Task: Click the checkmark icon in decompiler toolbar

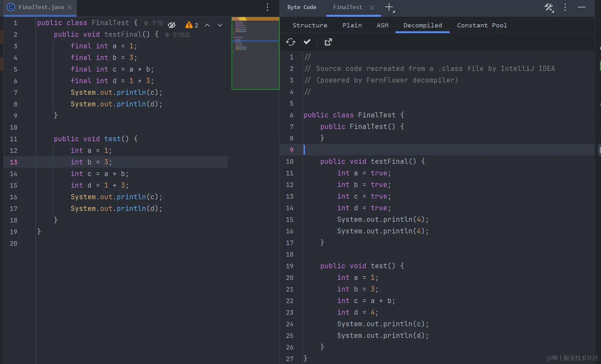Action: click(307, 42)
